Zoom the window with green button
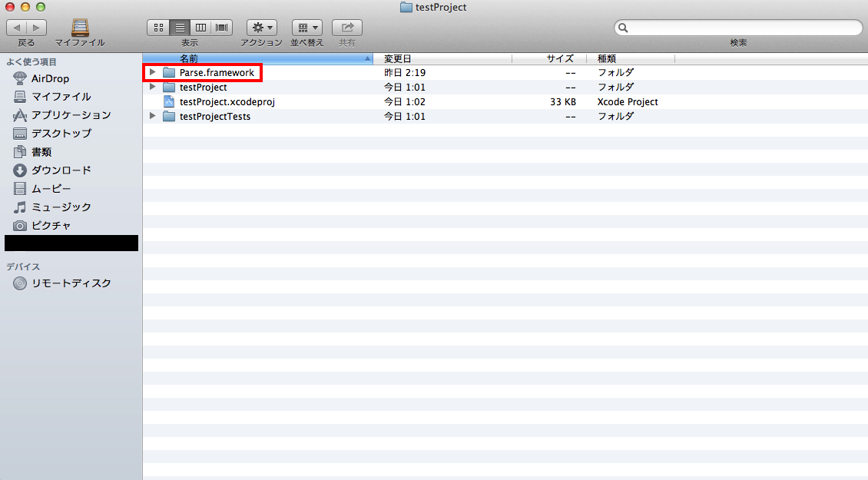The image size is (868, 480). click(x=41, y=7)
